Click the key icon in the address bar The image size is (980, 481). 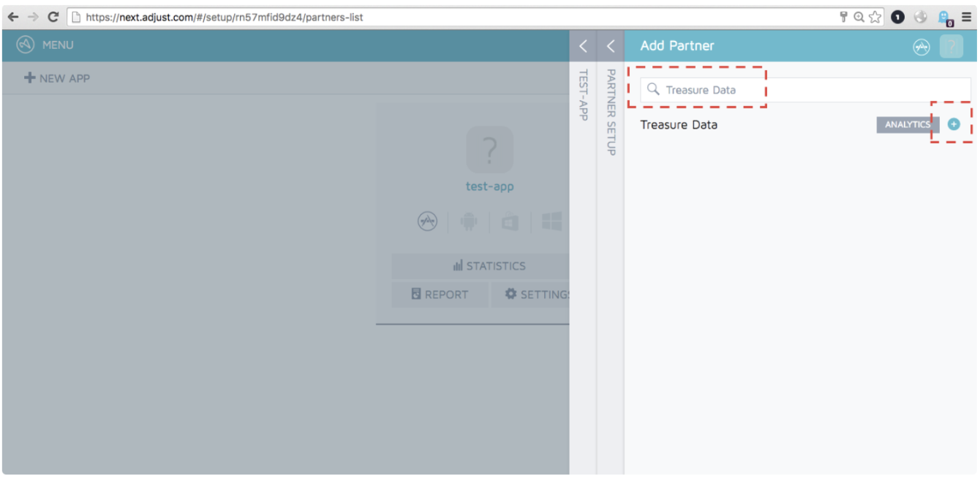coord(843,17)
